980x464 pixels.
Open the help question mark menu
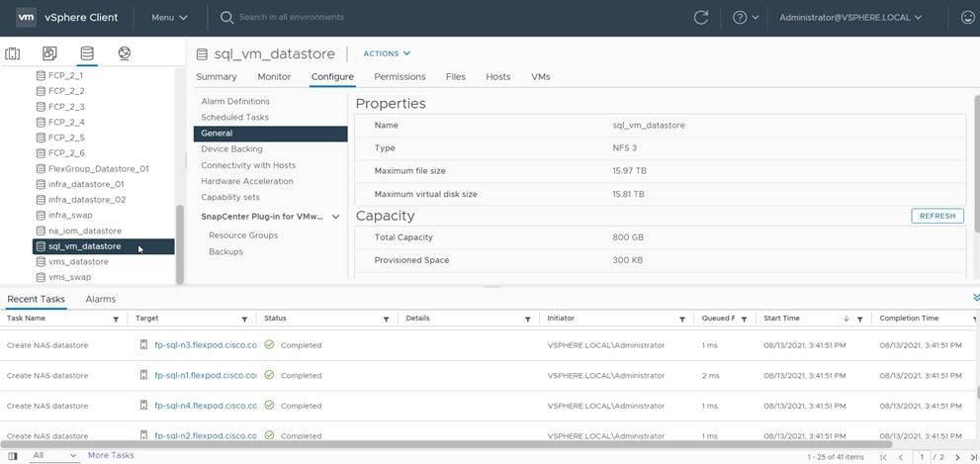point(746,18)
